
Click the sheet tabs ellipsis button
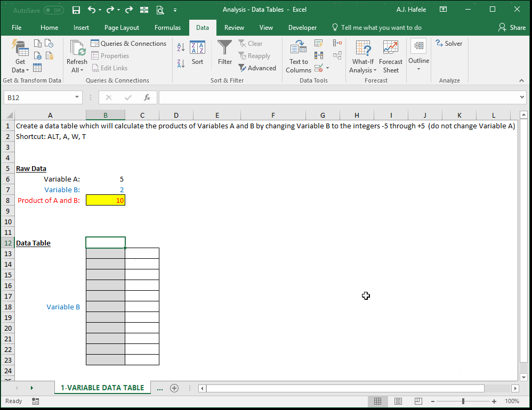click(160, 388)
